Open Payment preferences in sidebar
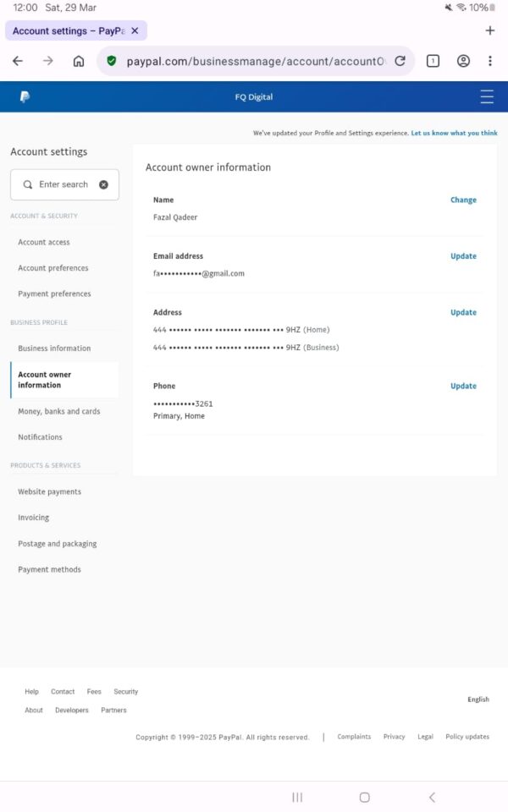 [54, 294]
